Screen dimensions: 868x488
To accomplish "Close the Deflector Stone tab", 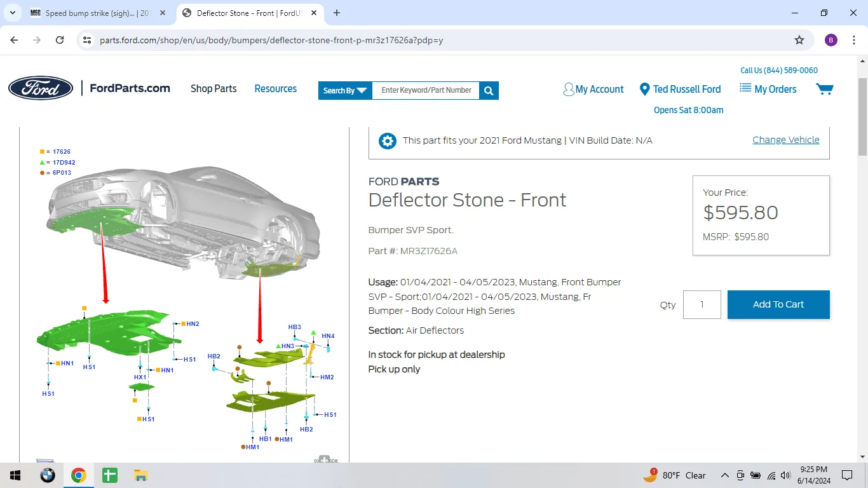I will (314, 13).
